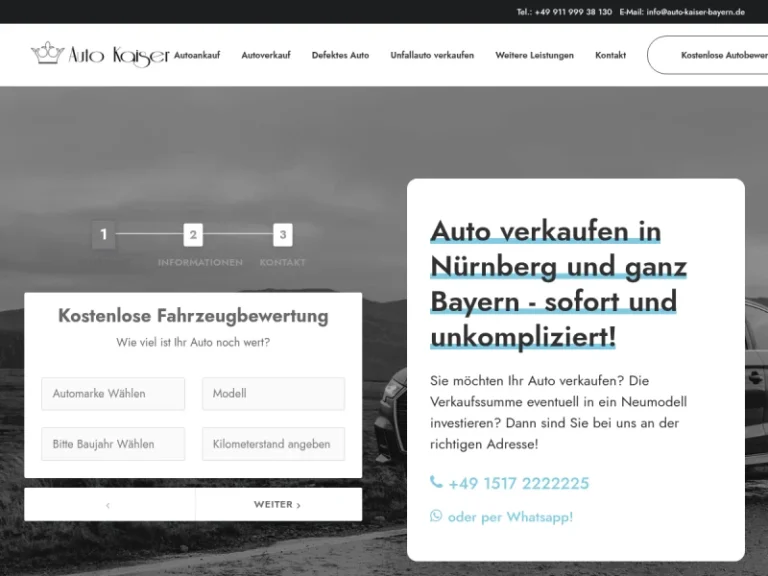Click the KONTAKT step label
The image size is (768, 576).
pyautogui.click(x=283, y=263)
